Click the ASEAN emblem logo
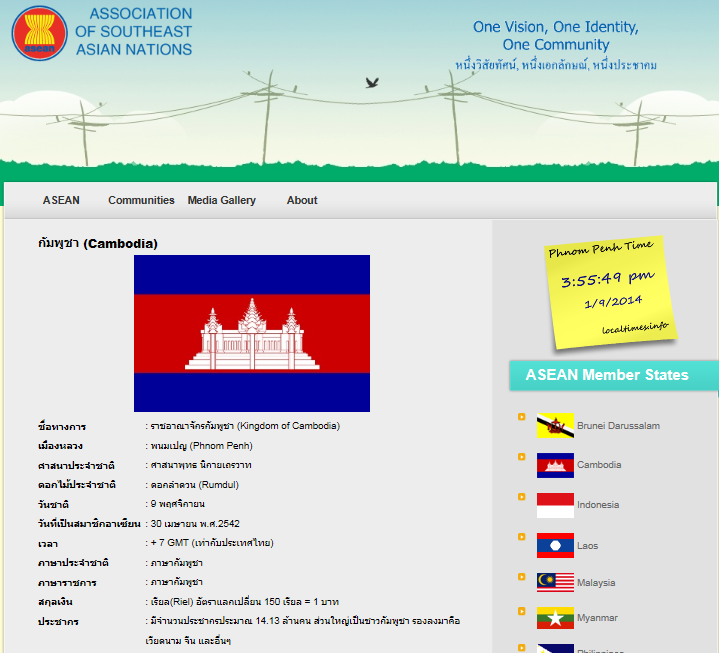 (x=39, y=32)
